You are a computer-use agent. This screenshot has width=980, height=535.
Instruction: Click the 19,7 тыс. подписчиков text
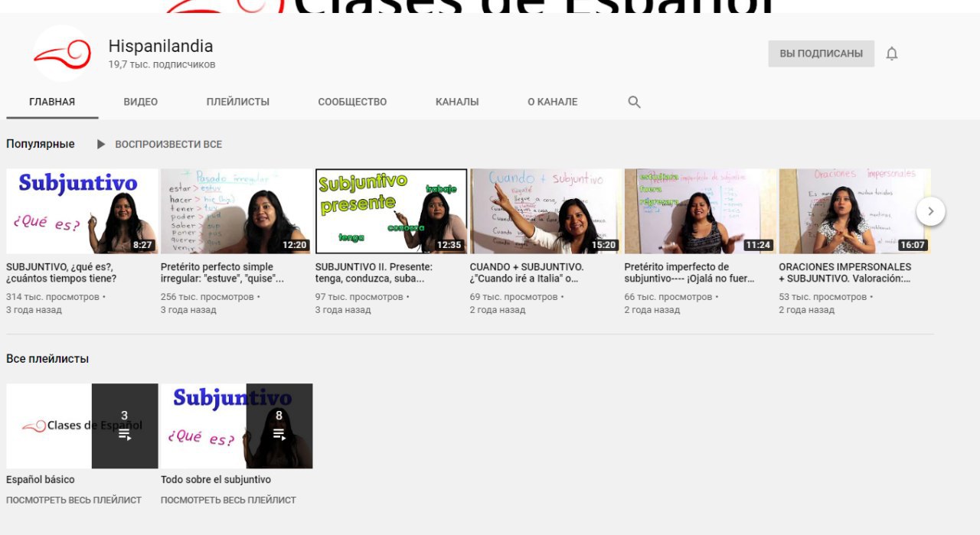tap(162, 65)
